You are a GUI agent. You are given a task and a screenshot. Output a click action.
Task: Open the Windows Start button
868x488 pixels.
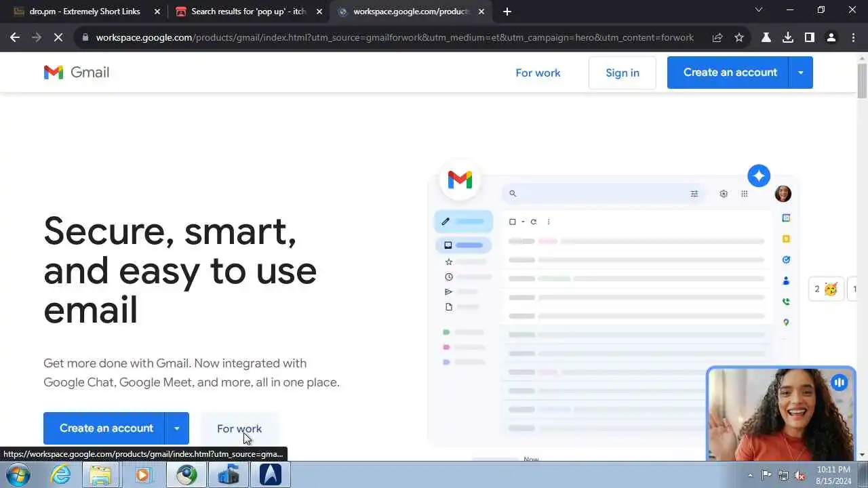tap(18, 474)
